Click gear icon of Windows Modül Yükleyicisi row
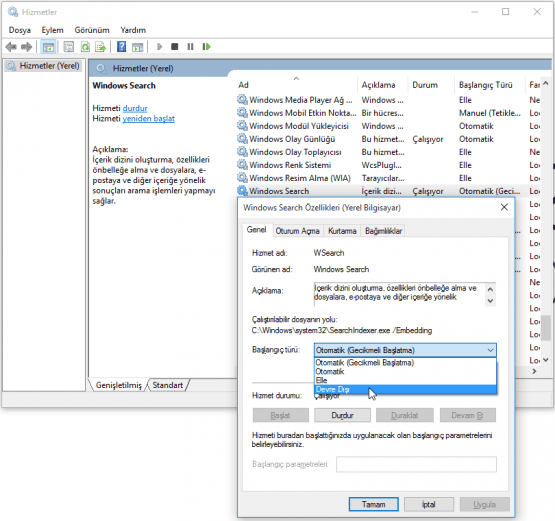Image resolution: width=555 pixels, height=521 pixels. click(242, 125)
